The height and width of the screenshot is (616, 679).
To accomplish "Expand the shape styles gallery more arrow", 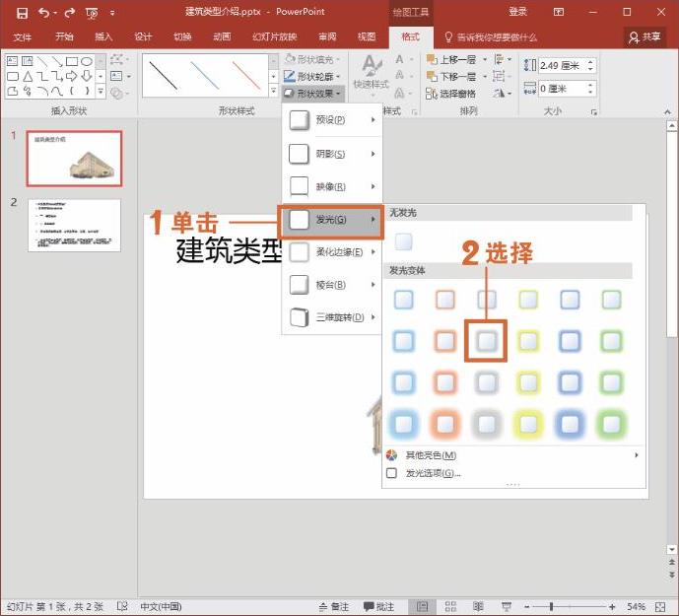I will point(273,92).
